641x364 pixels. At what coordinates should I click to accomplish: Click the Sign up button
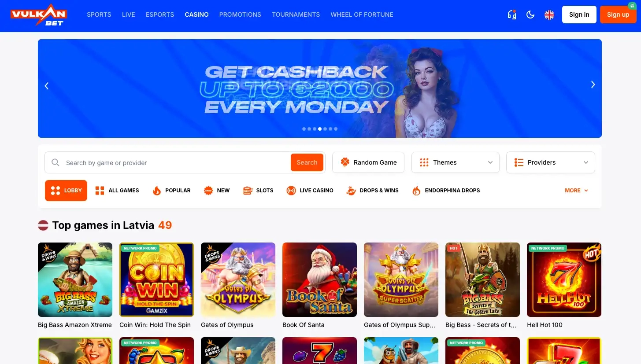coord(618,15)
